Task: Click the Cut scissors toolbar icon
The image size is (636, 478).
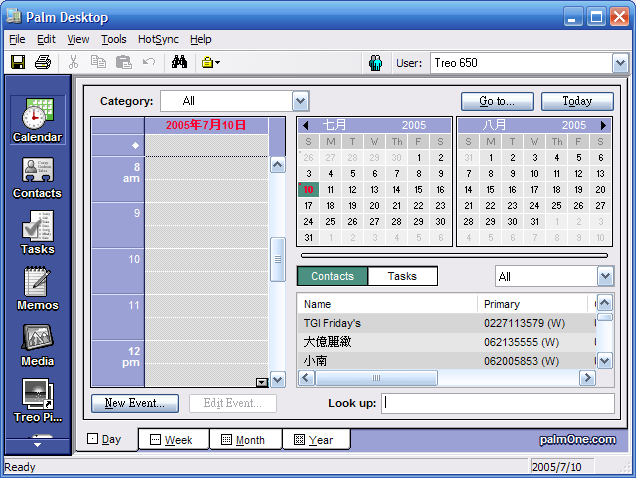Action: 73,62
